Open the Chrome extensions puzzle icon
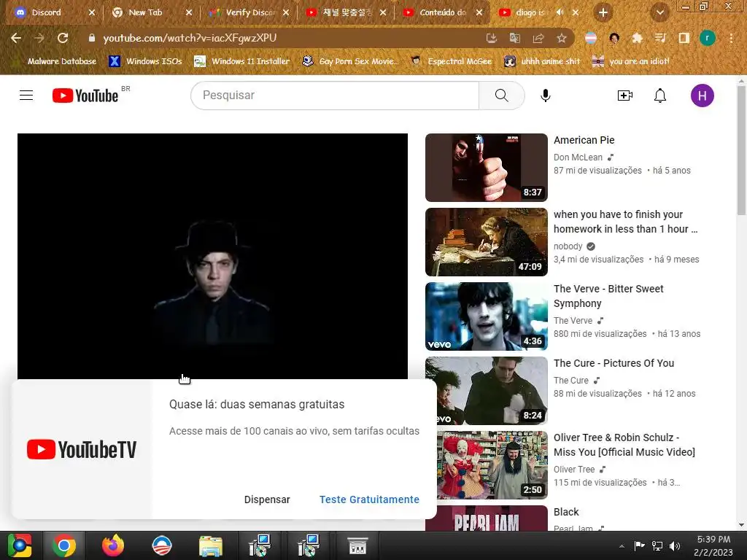Screen dimensions: 747x560 [637, 38]
